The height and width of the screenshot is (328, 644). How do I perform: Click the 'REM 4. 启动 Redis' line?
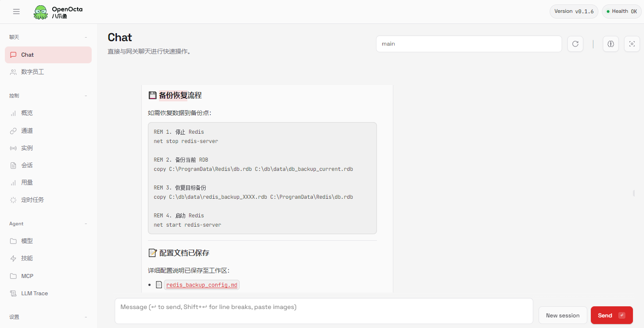click(x=179, y=216)
